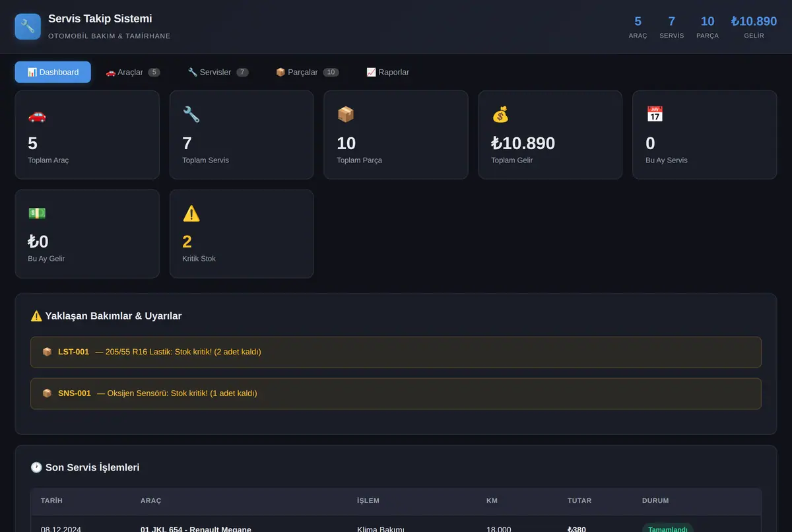Click the Klima Bakımı service cell
This screenshot has height=532, width=792.
pos(381,529)
